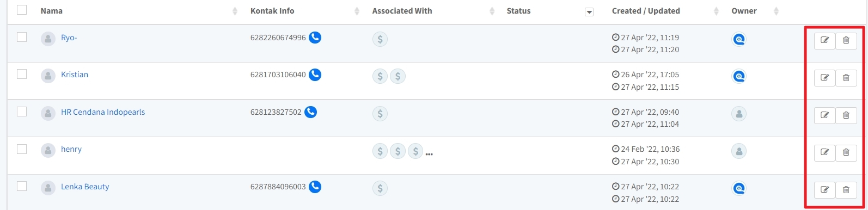868x210 pixels.
Task: Click second dollar deal icon for Kristian
Action: coord(398,77)
